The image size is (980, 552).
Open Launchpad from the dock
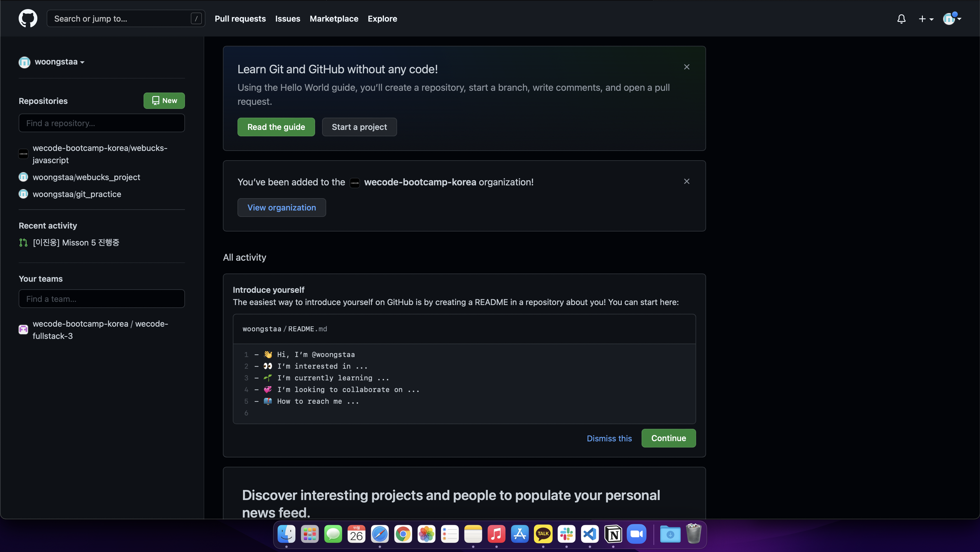[310, 534]
